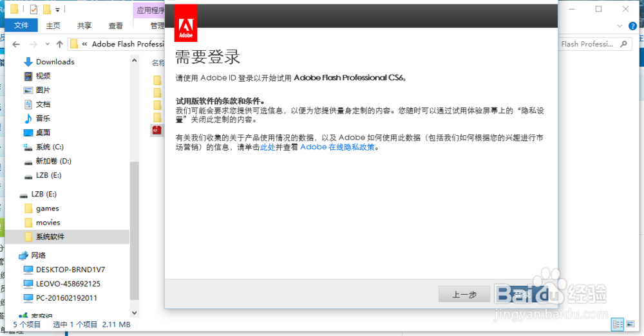This screenshot has width=644, height=336.
Task: Open the games folder
Action: pyautogui.click(x=47, y=209)
